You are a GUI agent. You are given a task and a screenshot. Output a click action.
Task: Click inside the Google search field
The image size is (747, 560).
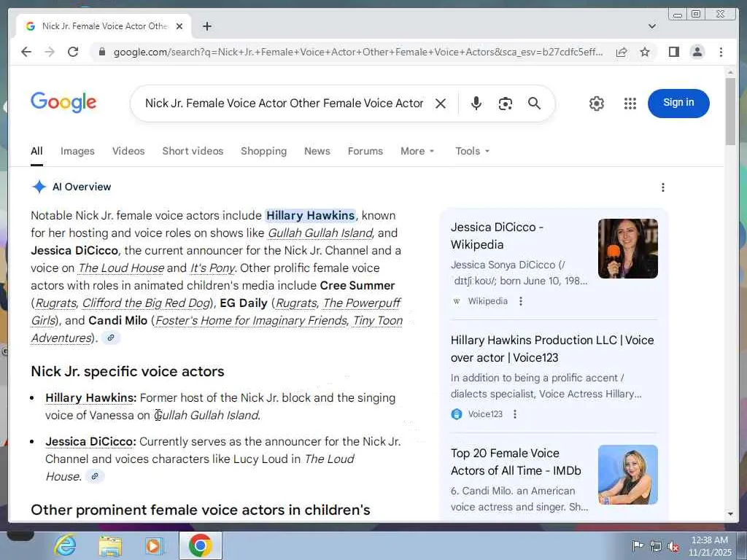click(x=284, y=104)
